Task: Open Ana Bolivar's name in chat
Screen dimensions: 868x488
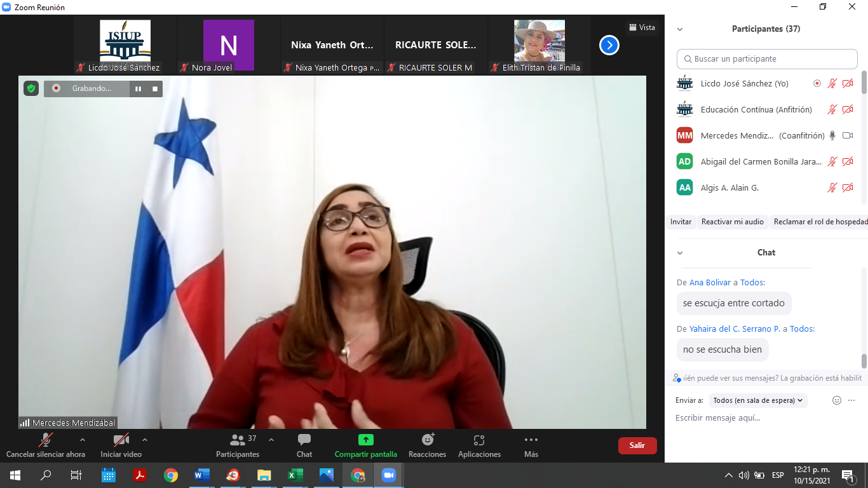Action: point(710,282)
